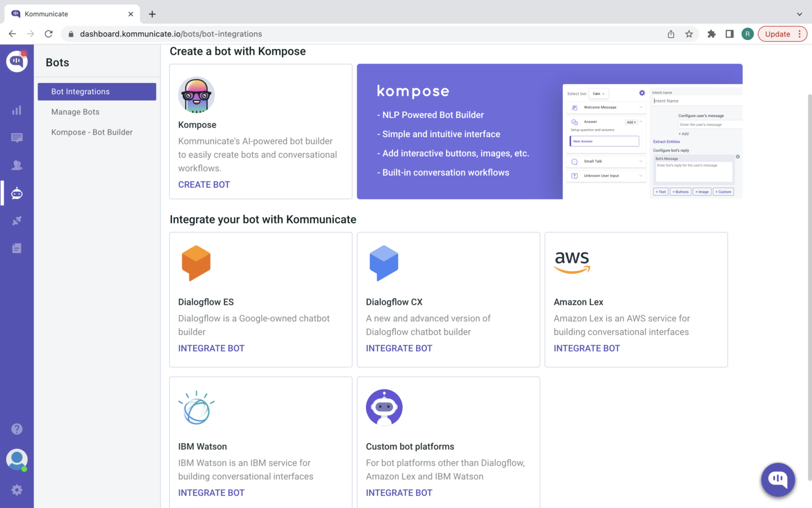
Task: Click the Users icon in the left sidebar
Action: pos(16,165)
